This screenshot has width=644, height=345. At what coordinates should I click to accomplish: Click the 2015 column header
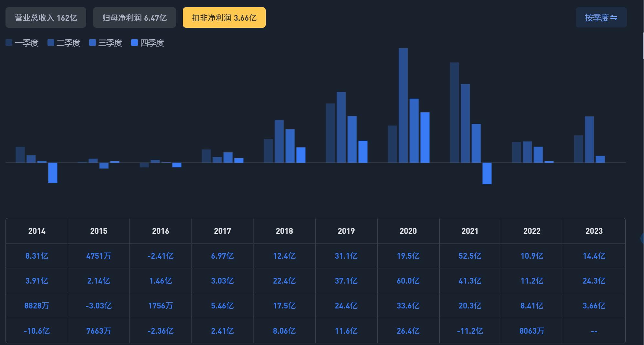tap(99, 231)
